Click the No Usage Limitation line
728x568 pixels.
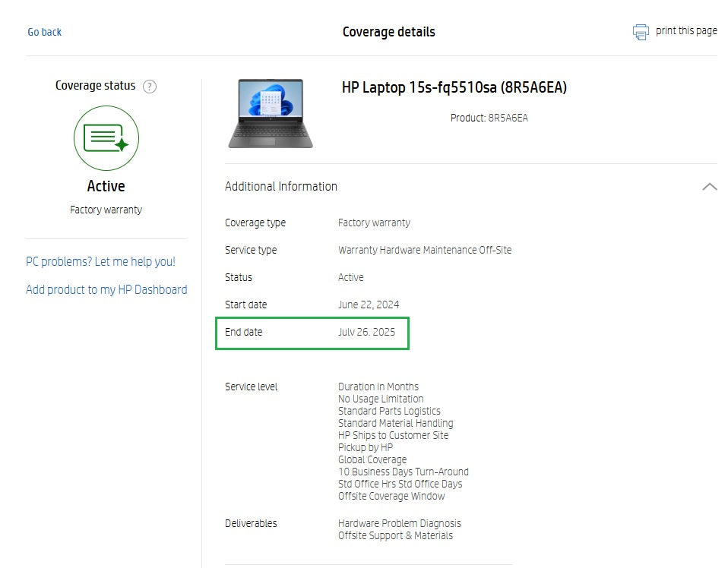coord(381,399)
